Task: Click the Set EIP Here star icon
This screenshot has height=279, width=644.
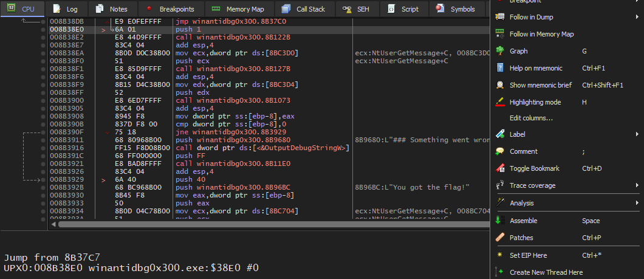Action: tap(500, 255)
